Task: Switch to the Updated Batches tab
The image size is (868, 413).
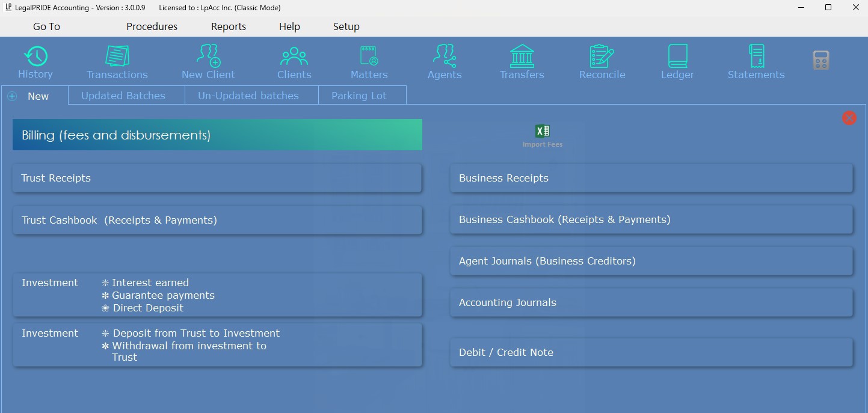Action: [x=123, y=96]
